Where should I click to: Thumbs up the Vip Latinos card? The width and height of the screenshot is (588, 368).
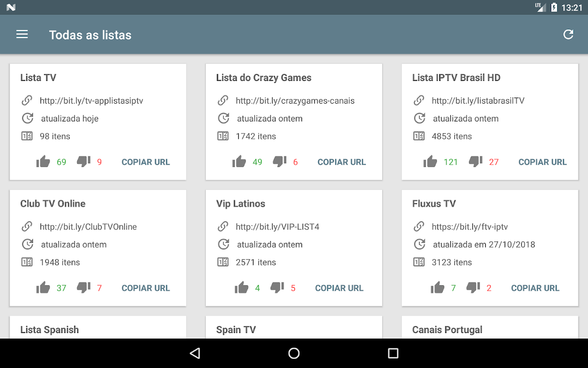(242, 287)
